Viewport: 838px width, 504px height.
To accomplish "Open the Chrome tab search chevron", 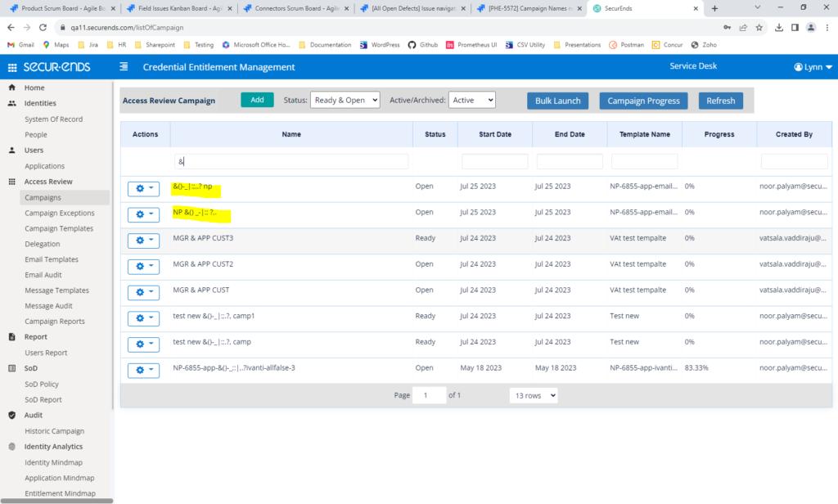I will point(757,7).
